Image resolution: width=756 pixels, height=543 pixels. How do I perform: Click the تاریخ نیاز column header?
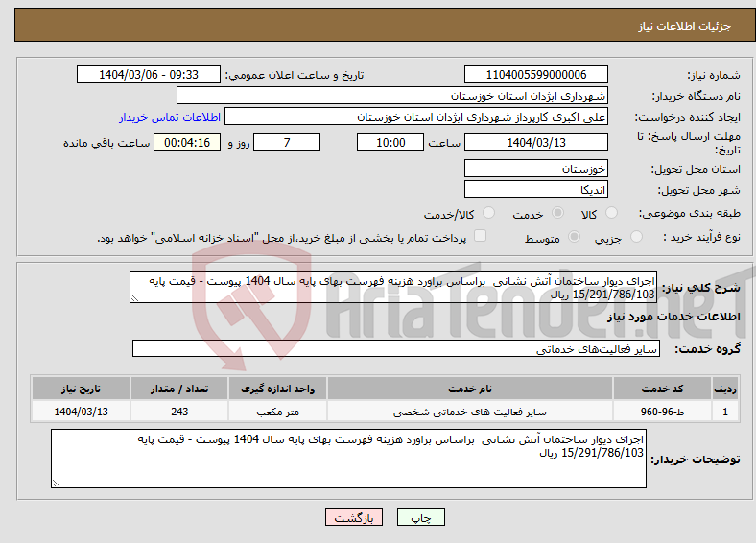(x=81, y=389)
